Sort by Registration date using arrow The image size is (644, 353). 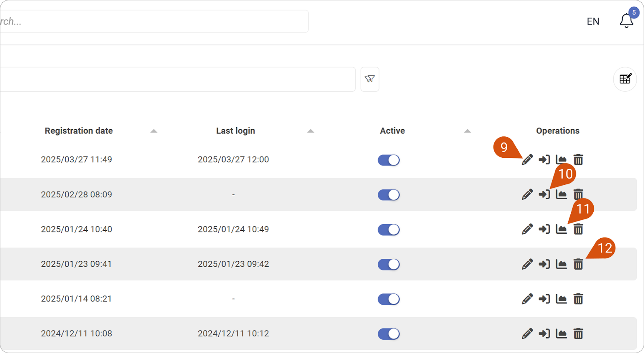click(154, 131)
